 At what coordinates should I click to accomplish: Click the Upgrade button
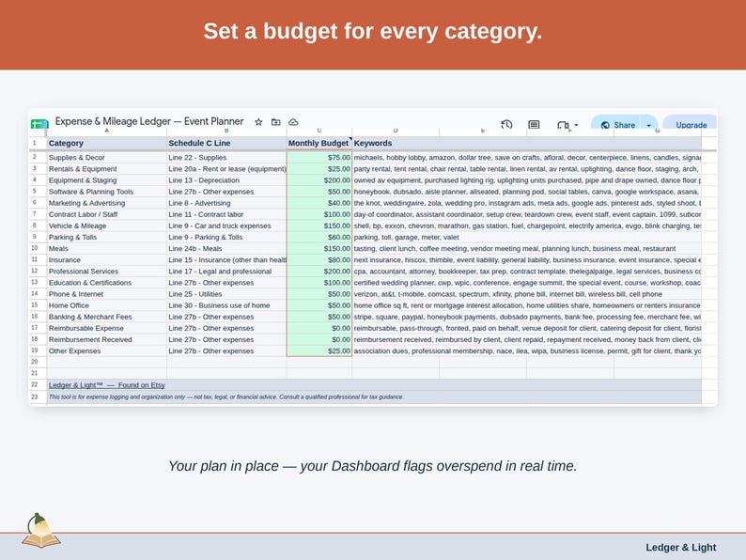pos(691,125)
